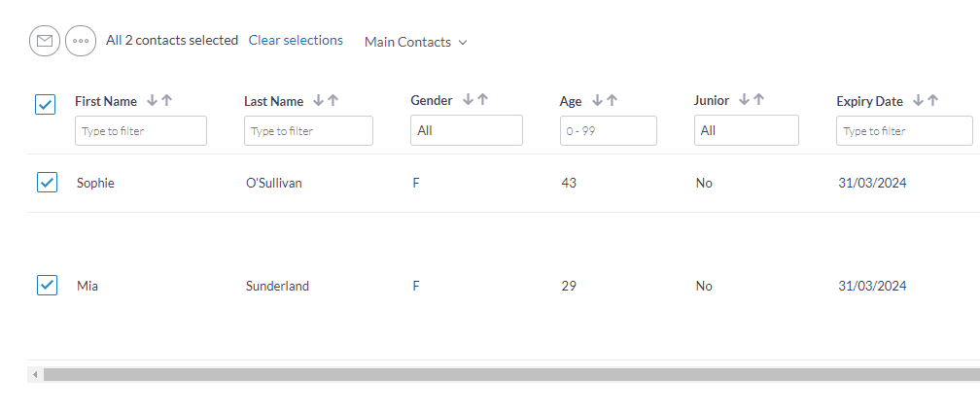The image size is (980, 412).
Task: Click the Expiry Date filter field
Action: pos(904,130)
